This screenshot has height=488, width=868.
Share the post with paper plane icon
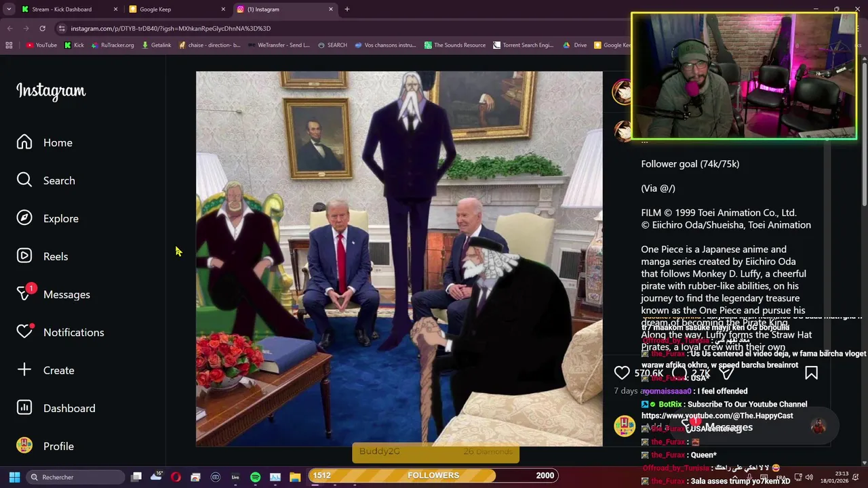726,373
